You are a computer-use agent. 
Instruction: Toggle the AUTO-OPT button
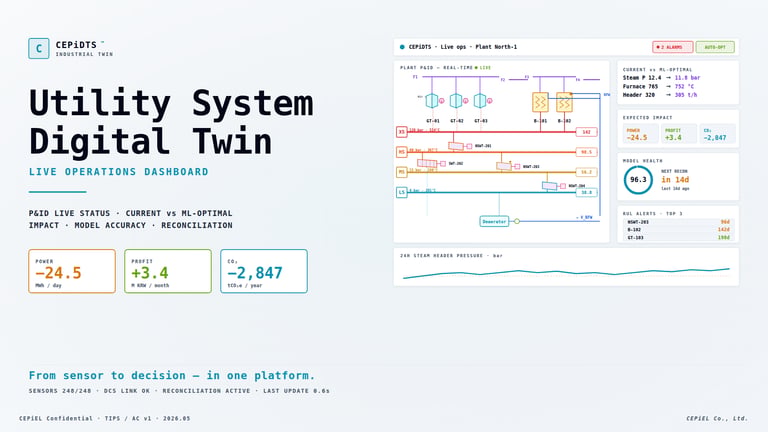[x=715, y=47]
